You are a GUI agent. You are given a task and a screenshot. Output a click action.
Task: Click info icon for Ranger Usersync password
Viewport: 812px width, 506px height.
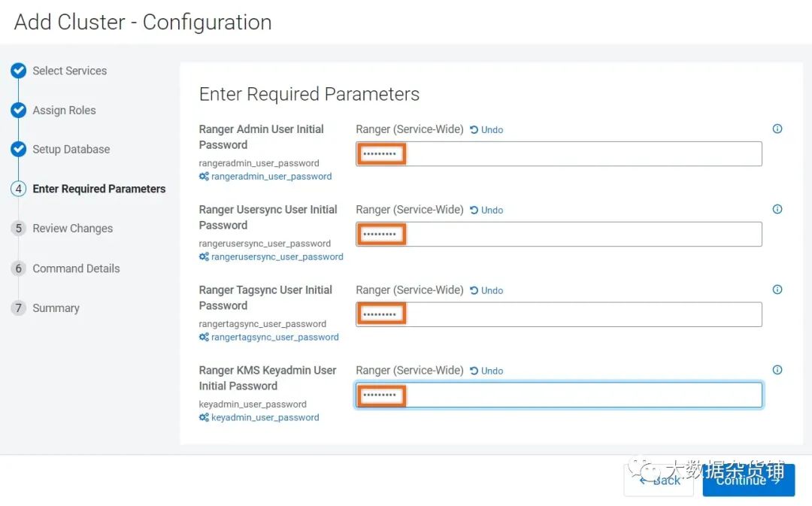point(777,209)
